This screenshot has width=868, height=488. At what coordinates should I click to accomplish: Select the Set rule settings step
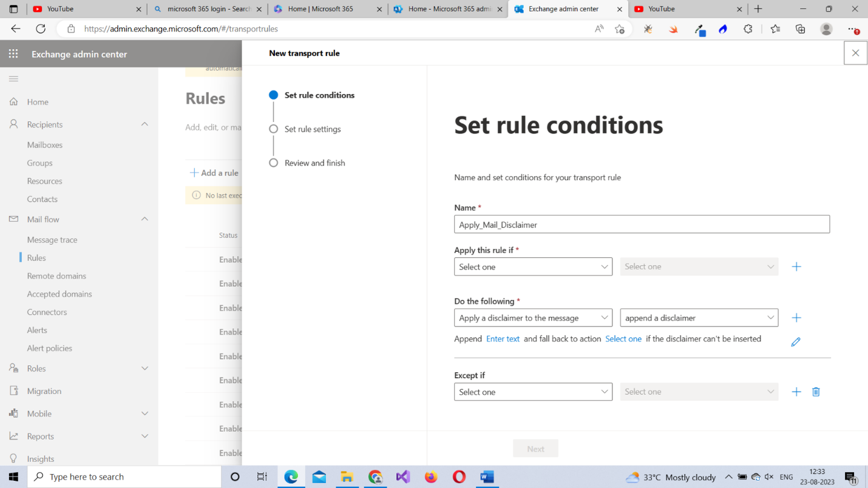point(312,129)
